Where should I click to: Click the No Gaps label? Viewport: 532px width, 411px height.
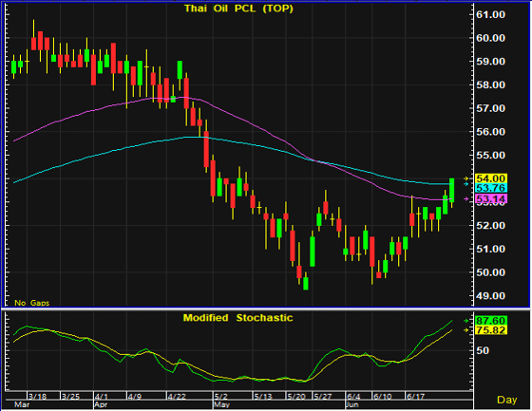click(32, 303)
